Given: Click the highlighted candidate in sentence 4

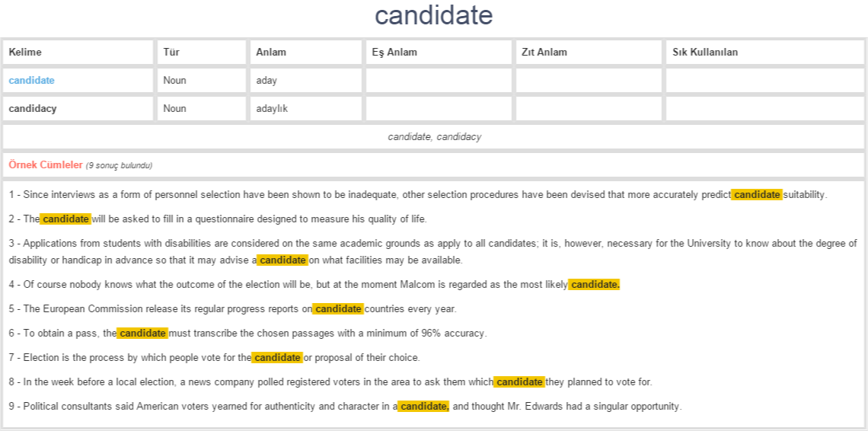Looking at the screenshot, I should tap(595, 285).
